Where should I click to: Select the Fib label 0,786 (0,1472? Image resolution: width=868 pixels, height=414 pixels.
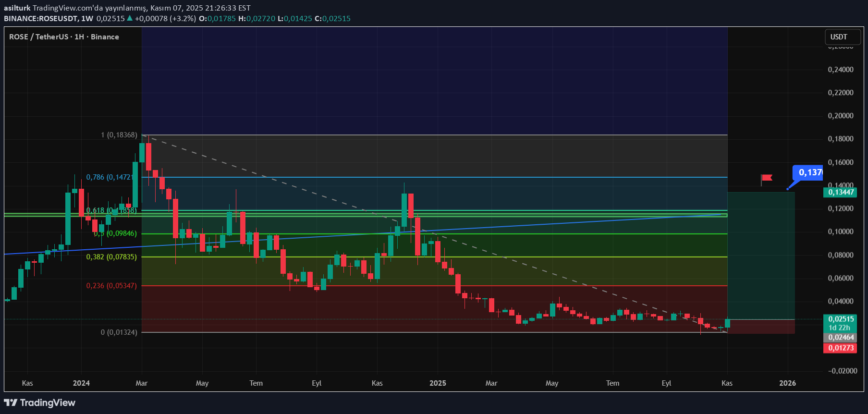[x=109, y=177]
